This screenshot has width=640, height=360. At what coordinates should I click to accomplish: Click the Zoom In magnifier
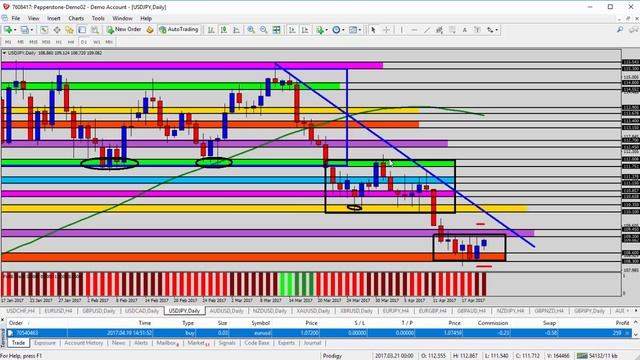click(251, 30)
